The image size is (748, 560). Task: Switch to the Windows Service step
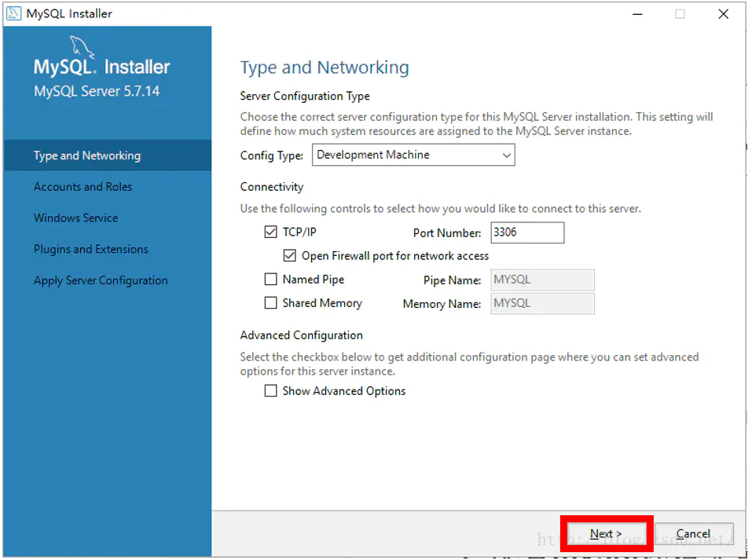(x=75, y=218)
